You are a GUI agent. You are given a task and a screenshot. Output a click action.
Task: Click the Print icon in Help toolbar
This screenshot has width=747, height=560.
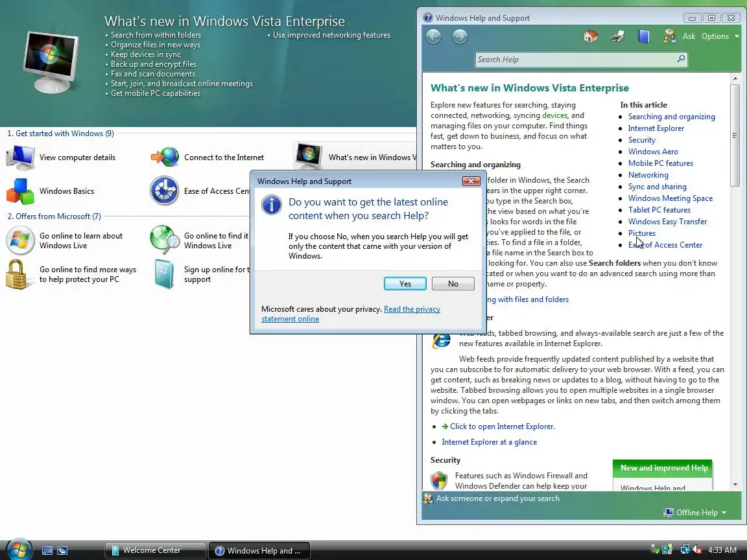point(617,36)
